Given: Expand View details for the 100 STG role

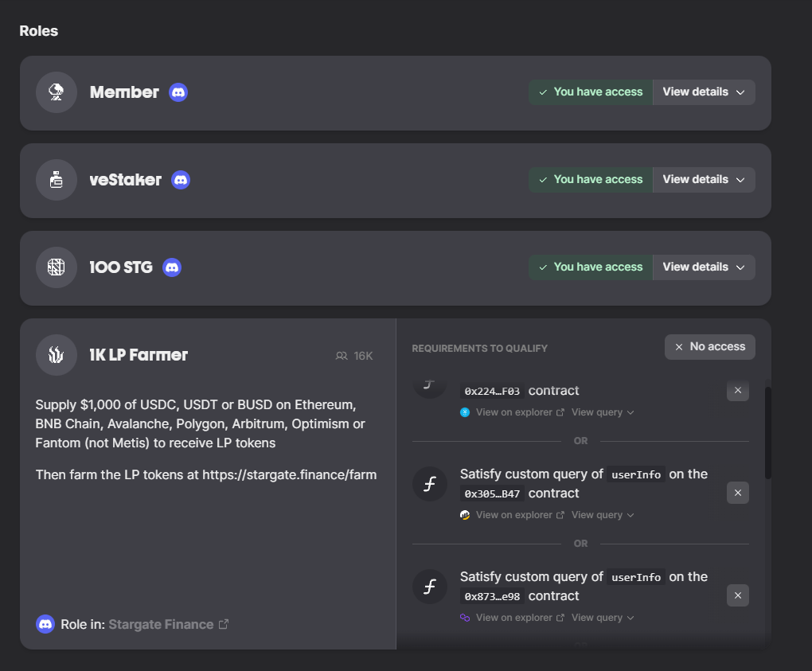Looking at the screenshot, I should click(x=704, y=267).
